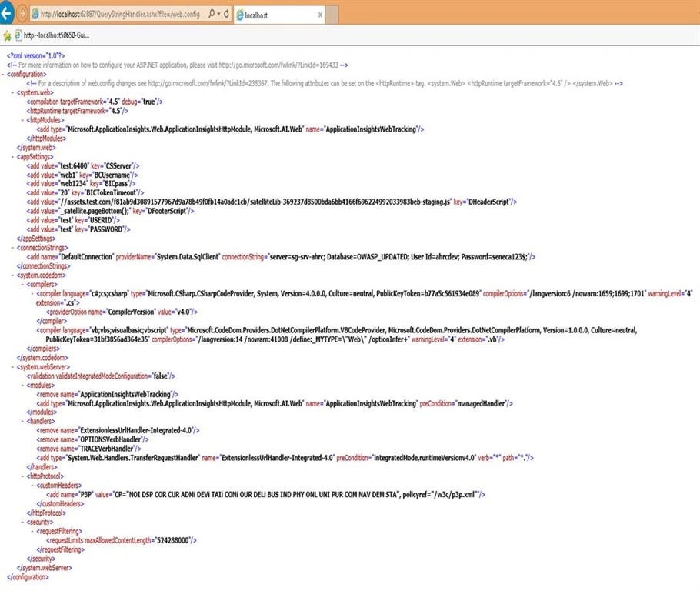Viewport: 700px width, 591px height.
Task: Click the add value "web1" key BCUsername line
Action: 82,175
